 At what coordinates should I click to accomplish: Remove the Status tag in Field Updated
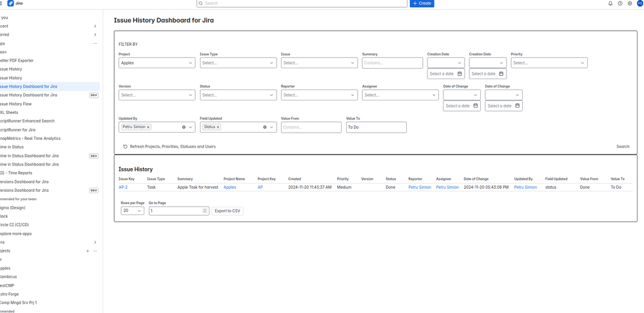(218, 127)
